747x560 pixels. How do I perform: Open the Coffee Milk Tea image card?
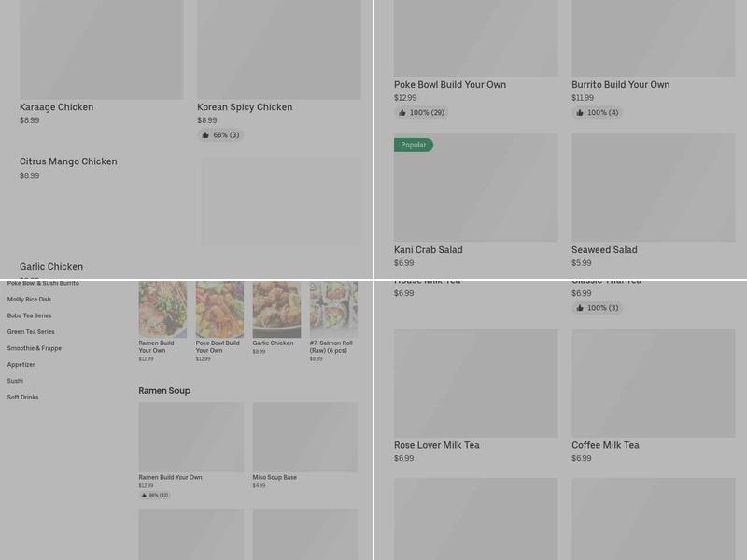(653, 383)
